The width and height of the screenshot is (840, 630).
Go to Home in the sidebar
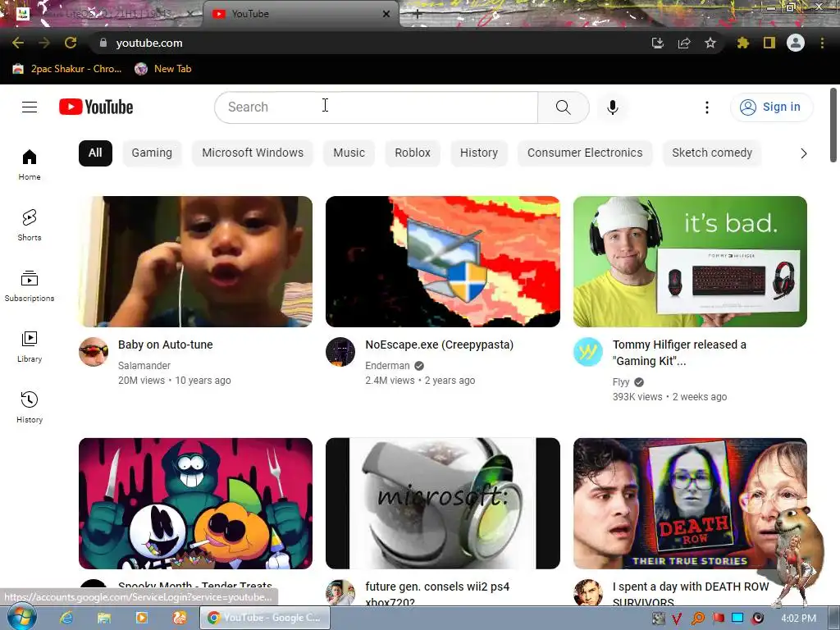[x=30, y=164]
